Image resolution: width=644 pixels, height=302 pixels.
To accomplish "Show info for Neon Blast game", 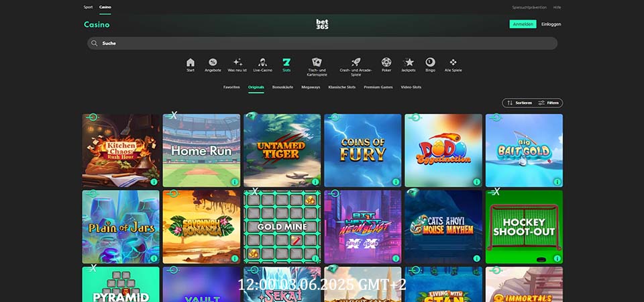I will (396, 258).
